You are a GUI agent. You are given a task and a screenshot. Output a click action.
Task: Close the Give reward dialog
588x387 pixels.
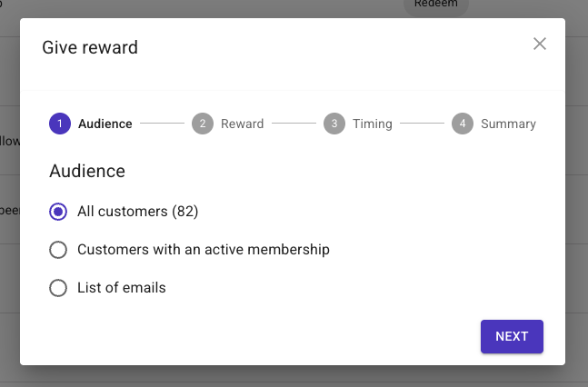point(540,44)
